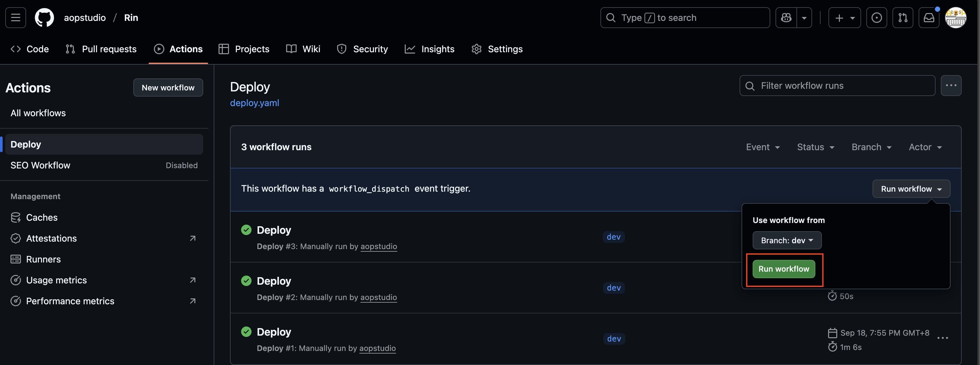Open the issues icon in header
Screen dimensions: 980x365
pos(876,18)
